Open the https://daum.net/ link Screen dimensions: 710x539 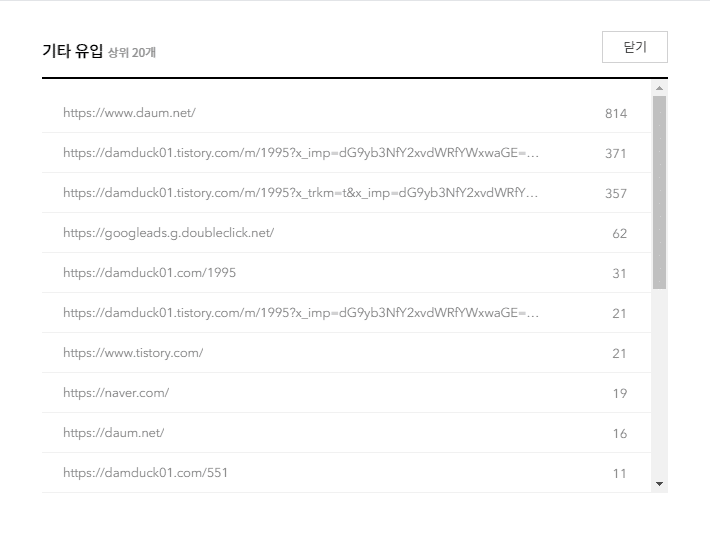click(x=114, y=433)
